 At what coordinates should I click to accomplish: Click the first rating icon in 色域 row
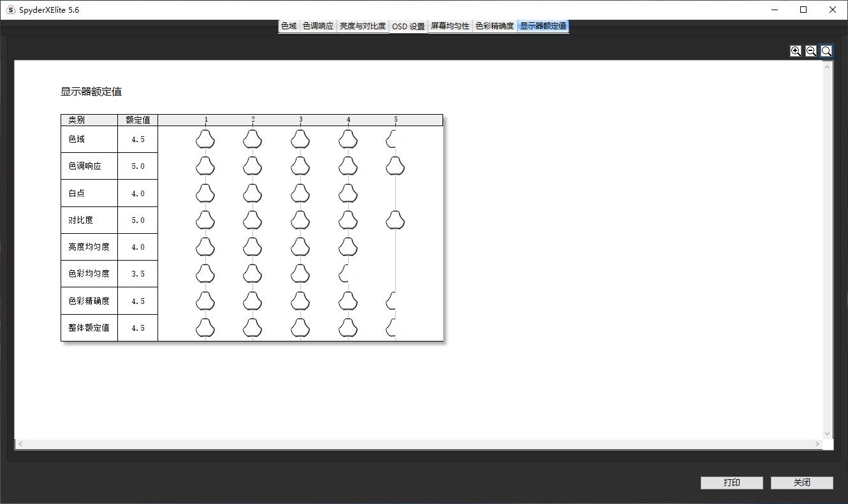click(x=205, y=139)
